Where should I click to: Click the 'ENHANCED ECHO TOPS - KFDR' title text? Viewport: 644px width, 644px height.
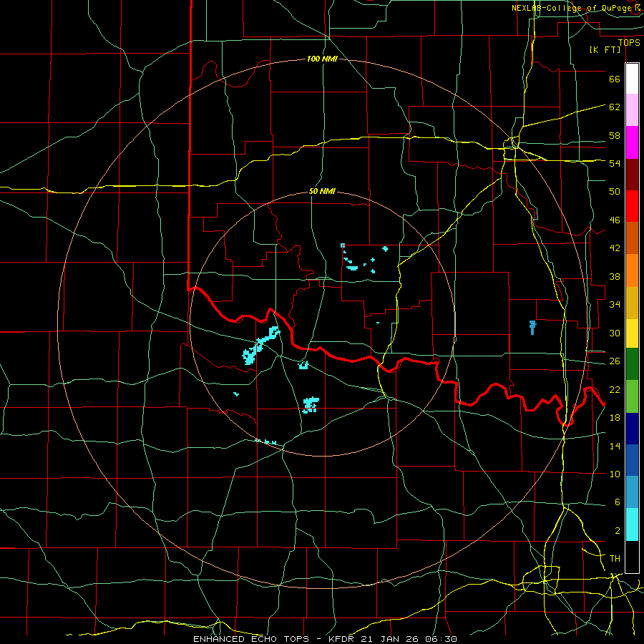tap(273, 639)
